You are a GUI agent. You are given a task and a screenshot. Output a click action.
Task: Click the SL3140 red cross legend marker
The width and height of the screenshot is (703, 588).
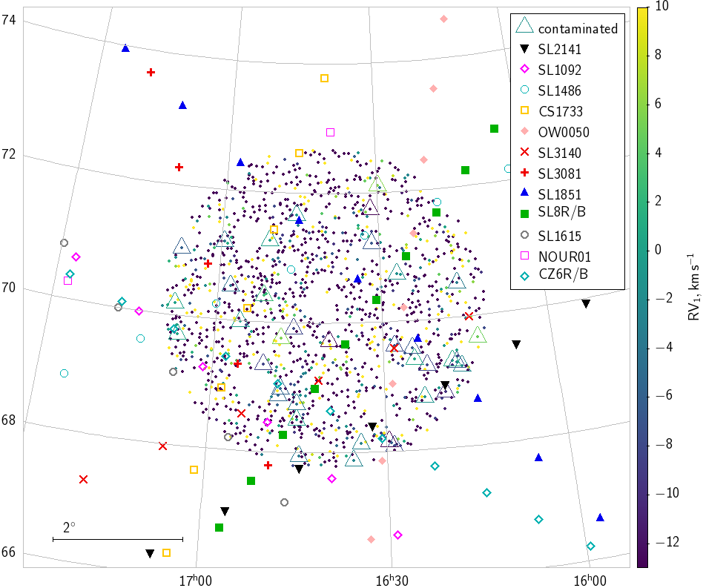[x=524, y=152]
